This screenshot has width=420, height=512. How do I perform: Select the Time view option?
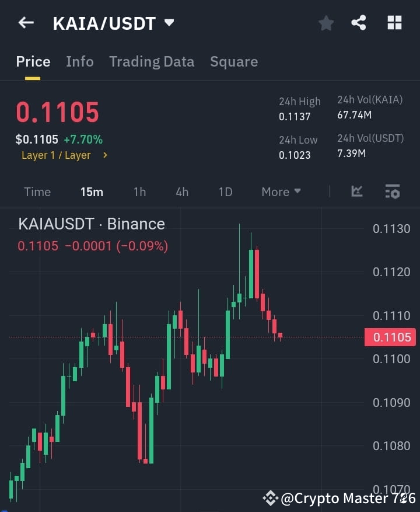(x=37, y=191)
